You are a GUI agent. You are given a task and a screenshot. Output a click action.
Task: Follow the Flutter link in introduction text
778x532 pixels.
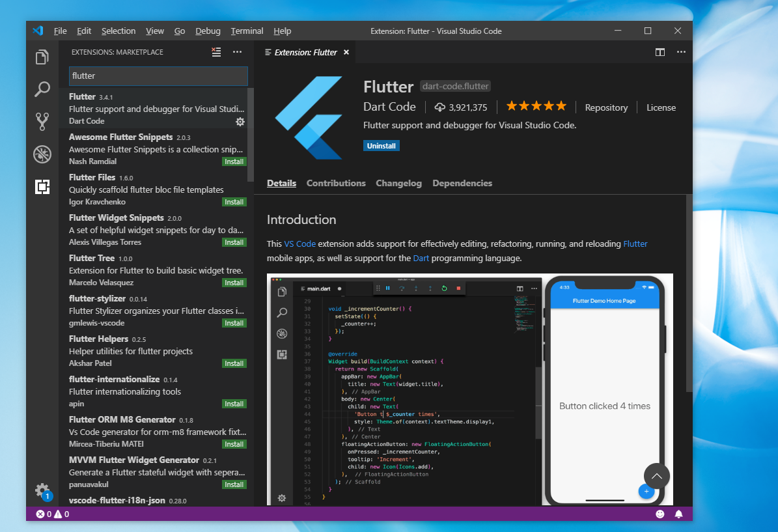click(635, 244)
